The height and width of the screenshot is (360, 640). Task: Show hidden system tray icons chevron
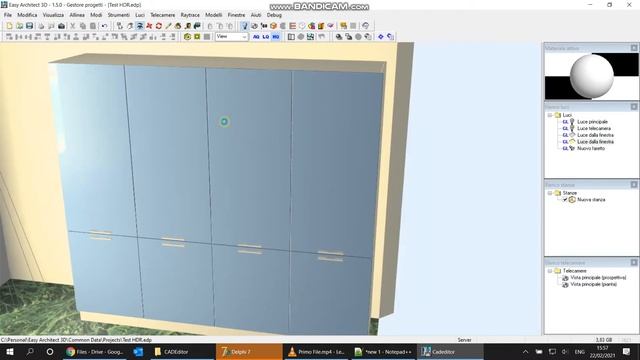click(x=525, y=351)
